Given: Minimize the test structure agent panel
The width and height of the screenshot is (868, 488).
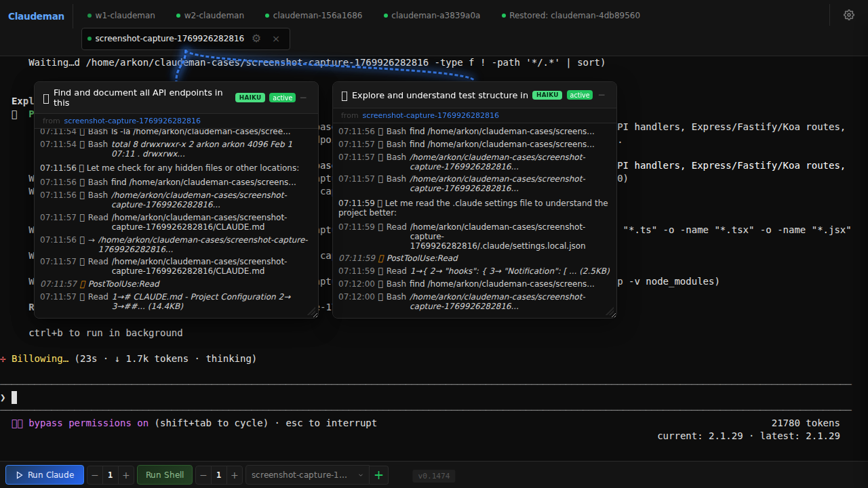Looking at the screenshot, I should [x=601, y=96].
